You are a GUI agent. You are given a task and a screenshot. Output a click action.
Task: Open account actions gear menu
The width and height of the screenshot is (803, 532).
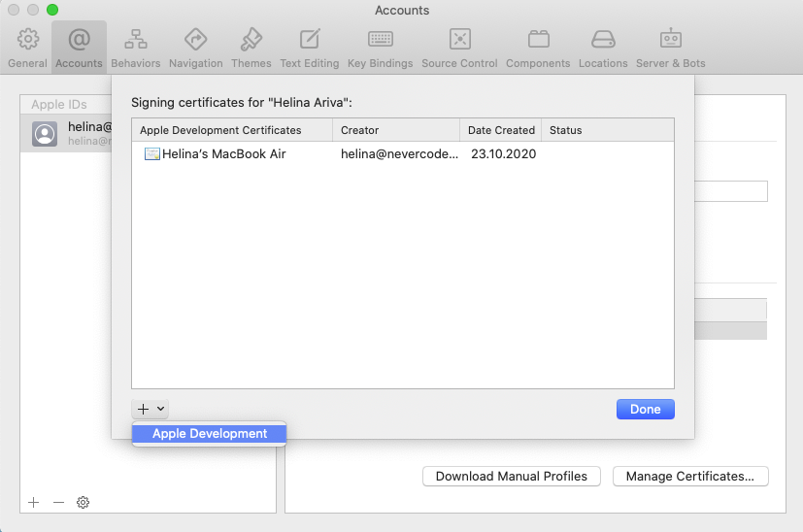point(83,502)
